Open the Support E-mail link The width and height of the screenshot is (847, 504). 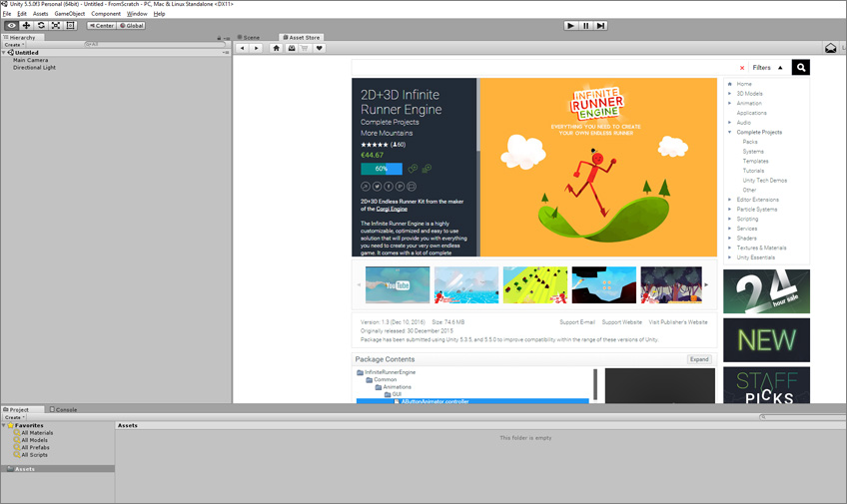point(577,322)
